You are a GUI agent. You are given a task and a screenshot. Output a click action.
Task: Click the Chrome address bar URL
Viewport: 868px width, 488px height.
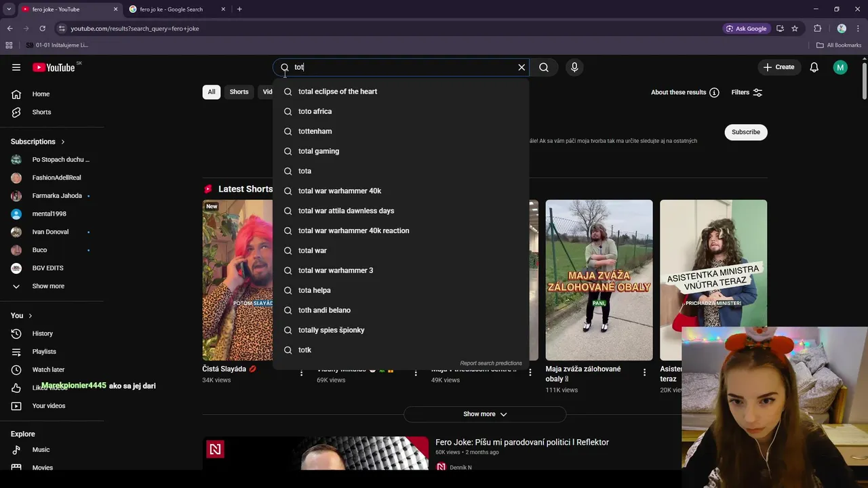(135, 28)
